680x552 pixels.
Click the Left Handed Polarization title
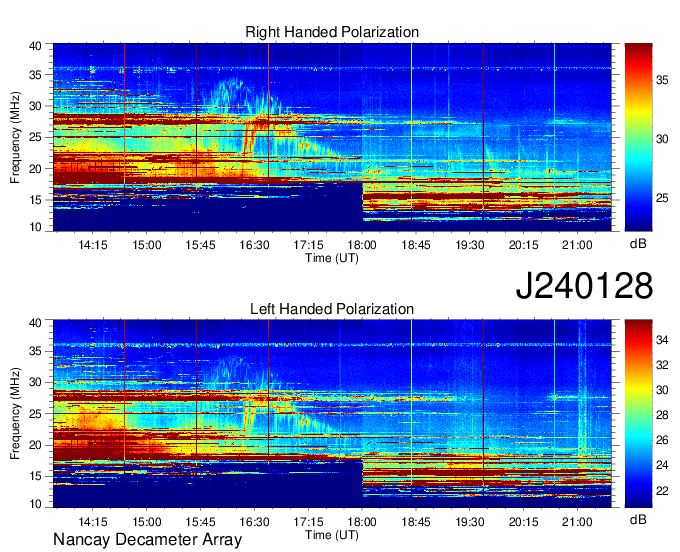332,309
